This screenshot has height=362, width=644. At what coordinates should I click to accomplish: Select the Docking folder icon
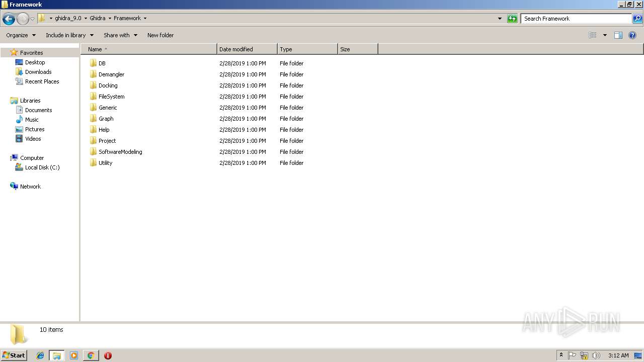click(x=93, y=85)
